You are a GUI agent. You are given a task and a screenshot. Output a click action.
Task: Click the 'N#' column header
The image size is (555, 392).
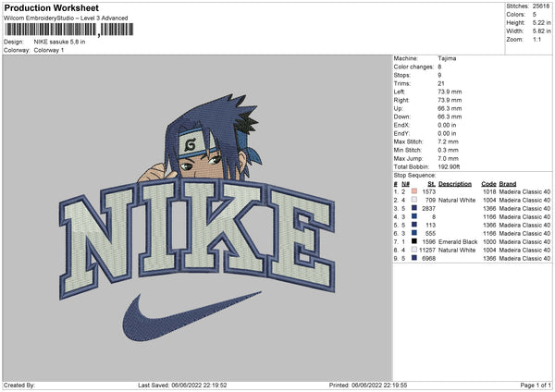click(x=405, y=184)
